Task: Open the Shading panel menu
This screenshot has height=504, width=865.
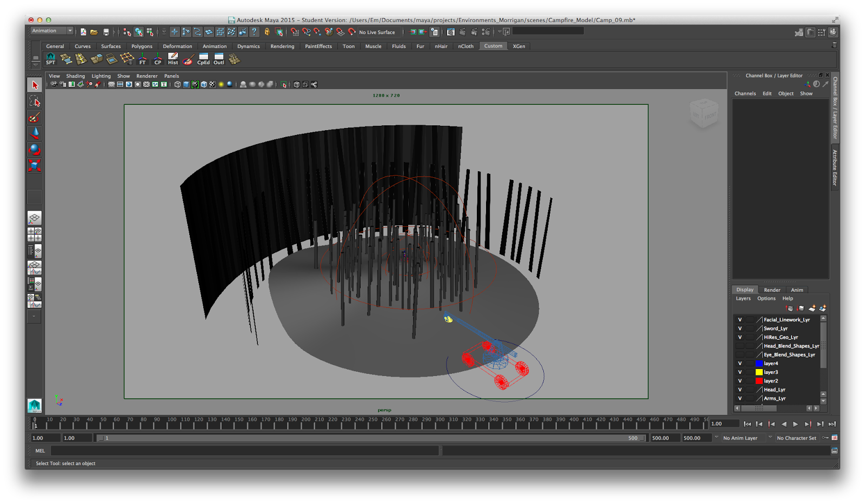Action: tap(75, 76)
